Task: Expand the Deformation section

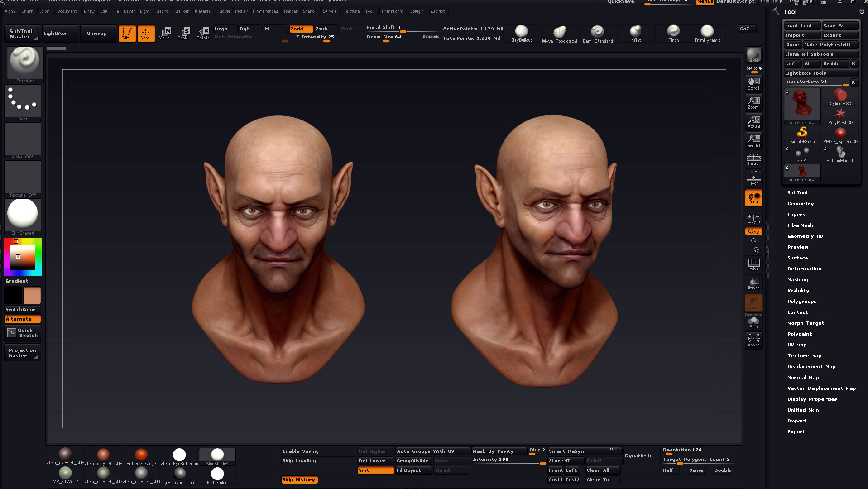Action: tap(804, 269)
